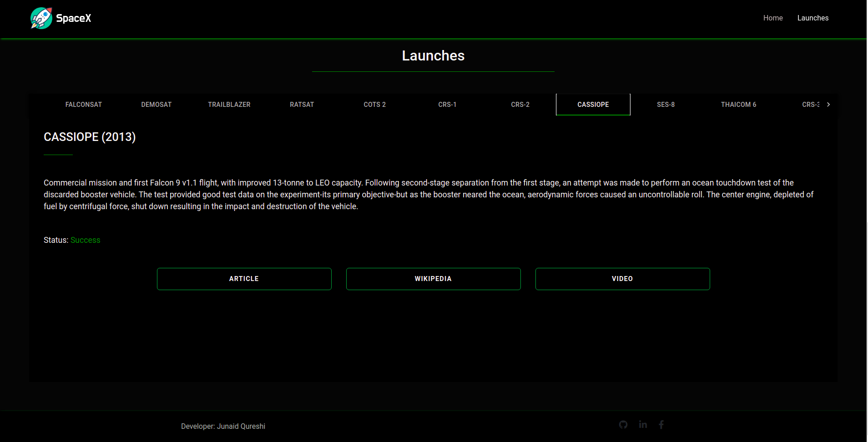Select the FALCONSAT tab
Viewport: 868px width, 442px height.
point(84,105)
